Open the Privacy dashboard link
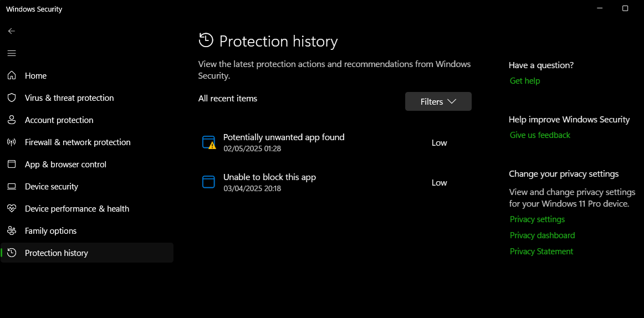644x318 pixels. click(542, 235)
